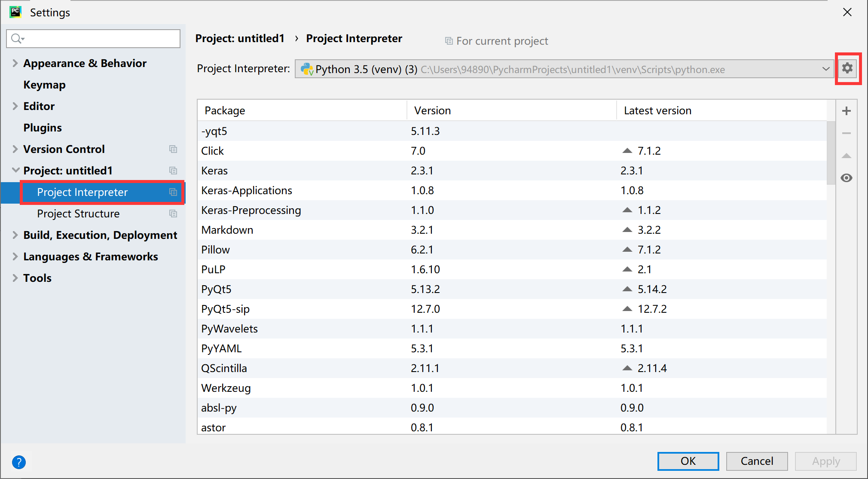868x479 pixels.
Task: Click upgrade arrow in Pillow row
Action: [x=627, y=250]
